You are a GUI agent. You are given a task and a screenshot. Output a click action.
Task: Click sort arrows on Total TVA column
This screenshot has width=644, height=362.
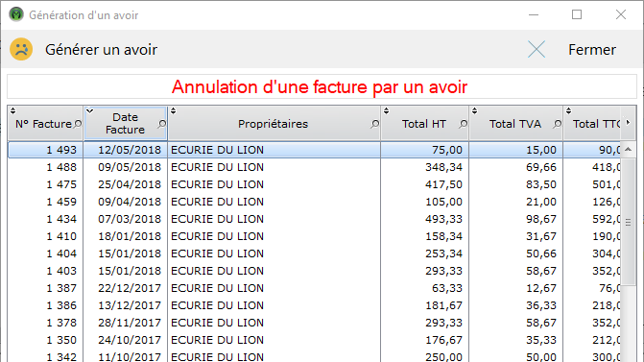475,110
